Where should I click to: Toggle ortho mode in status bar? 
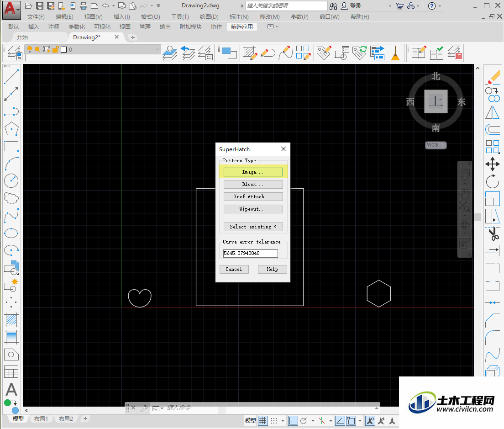coord(293,421)
